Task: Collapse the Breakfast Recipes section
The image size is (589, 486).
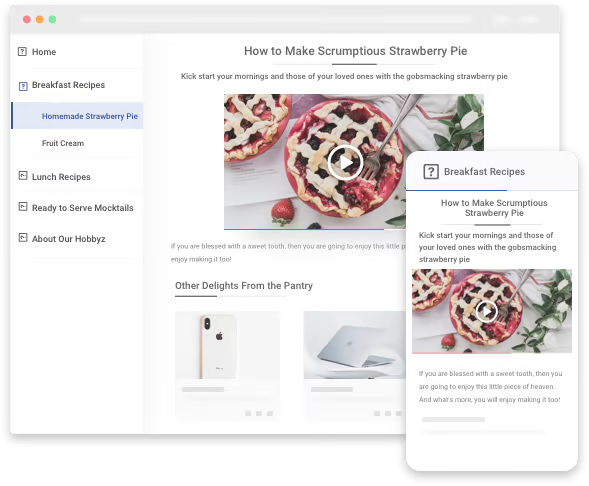Action: (68, 85)
